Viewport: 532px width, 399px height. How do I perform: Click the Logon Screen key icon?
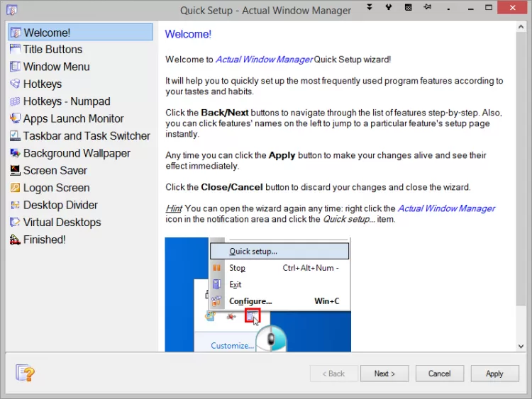click(x=15, y=188)
